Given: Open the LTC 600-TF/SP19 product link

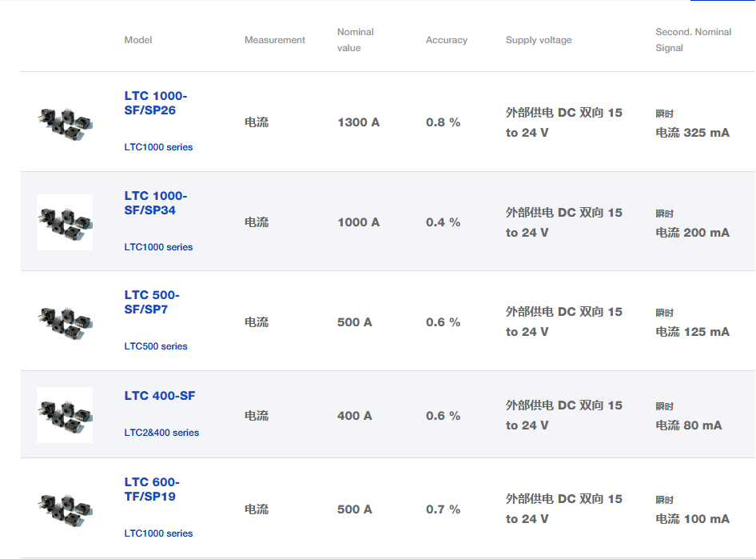Looking at the screenshot, I should pos(152,489).
